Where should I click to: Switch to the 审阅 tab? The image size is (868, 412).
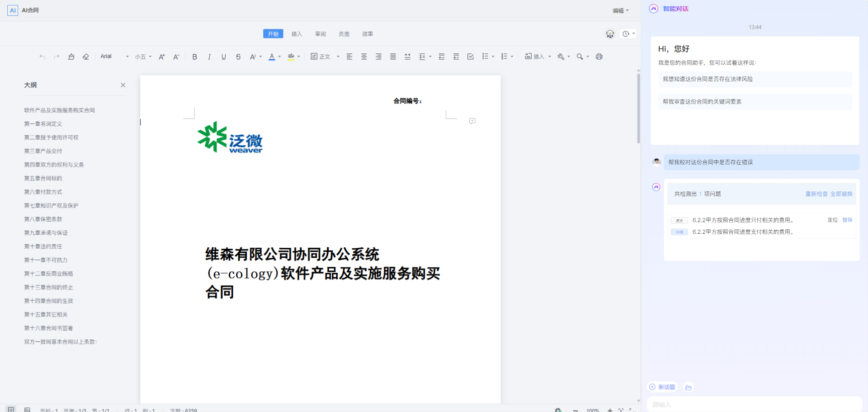click(321, 34)
